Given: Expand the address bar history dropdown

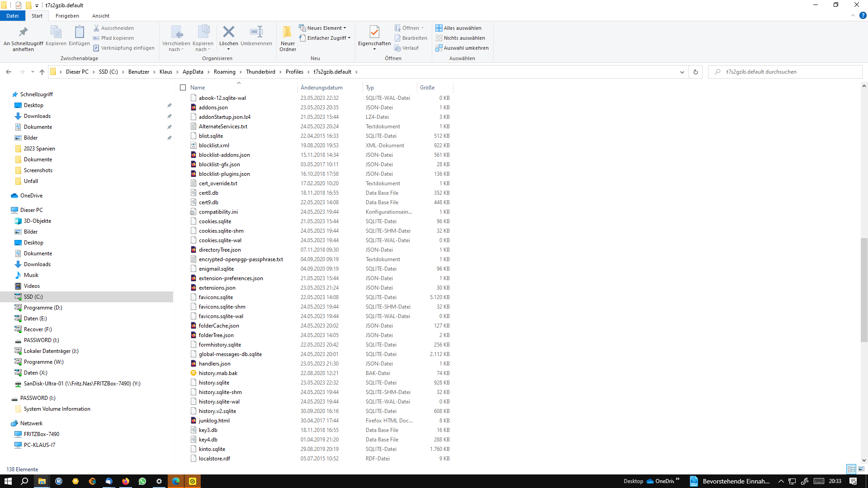Looking at the screenshot, I should 682,72.
